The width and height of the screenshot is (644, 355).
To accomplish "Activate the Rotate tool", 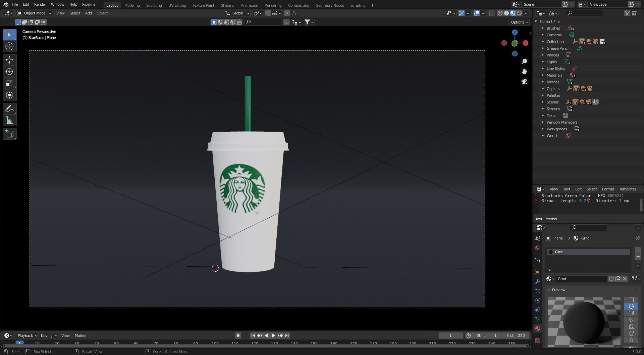I will pyautogui.click(x=9, y=72).
